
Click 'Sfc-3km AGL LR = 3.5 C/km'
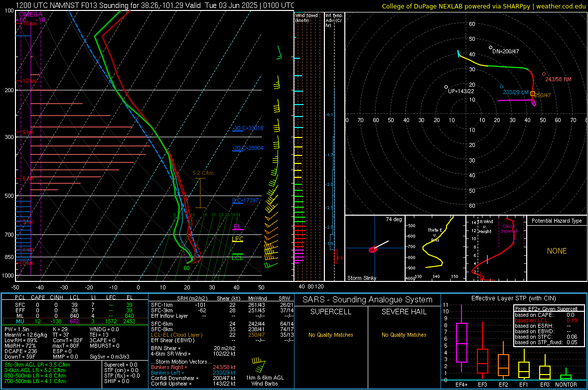37,365
